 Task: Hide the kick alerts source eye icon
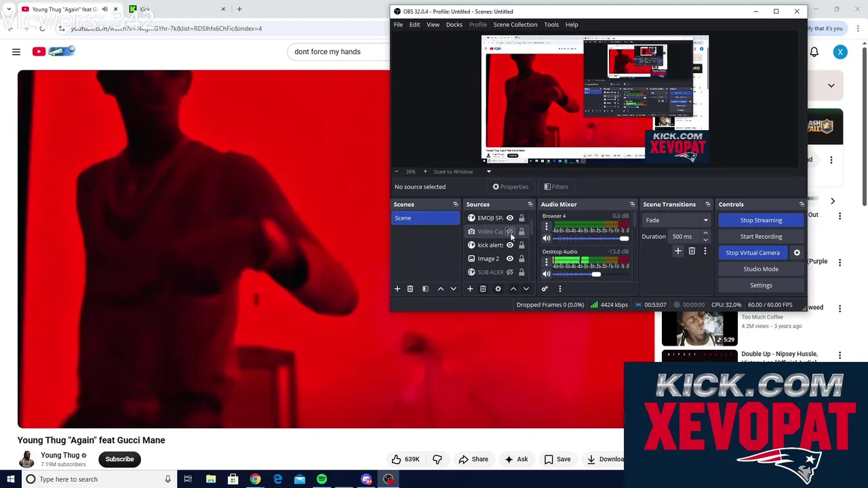point(510,245)
